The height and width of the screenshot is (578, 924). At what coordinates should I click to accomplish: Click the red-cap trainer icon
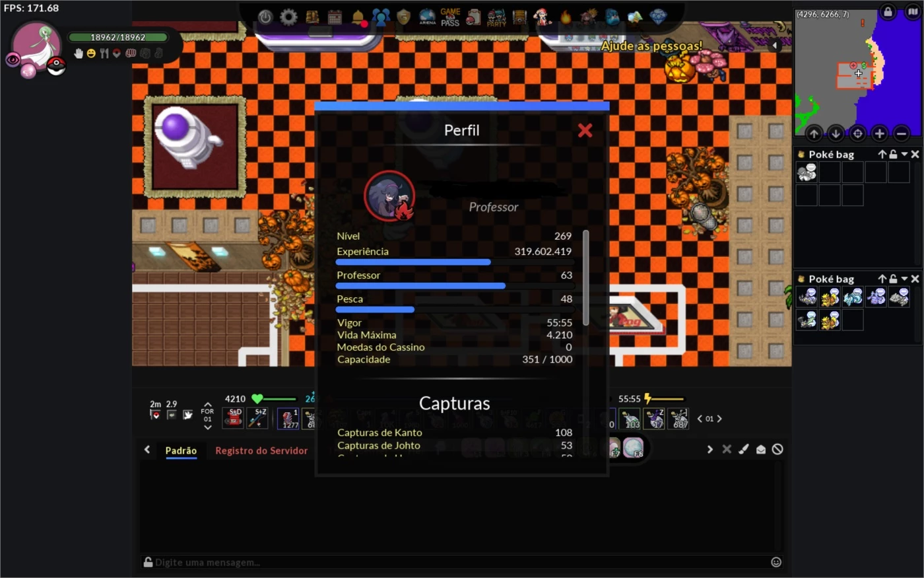pos(543,17)
